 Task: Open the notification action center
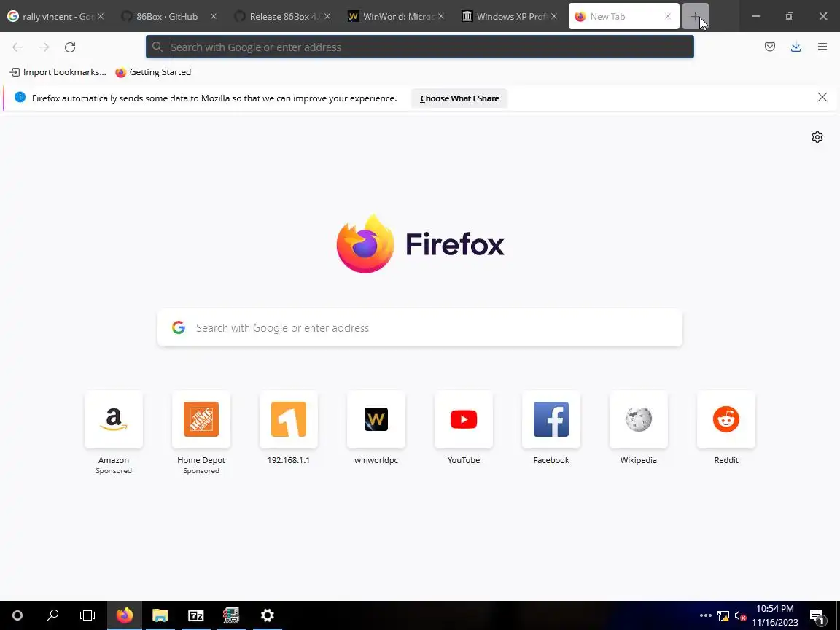click(817, 616)
